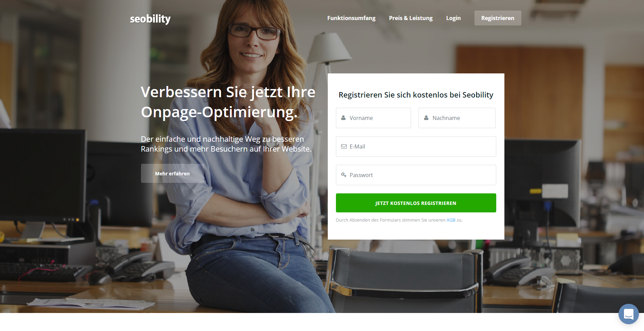The width and height of the screenshot is (644, 331).
Task: Open the chat support bubble icon
Action: [x=628, y=314]
